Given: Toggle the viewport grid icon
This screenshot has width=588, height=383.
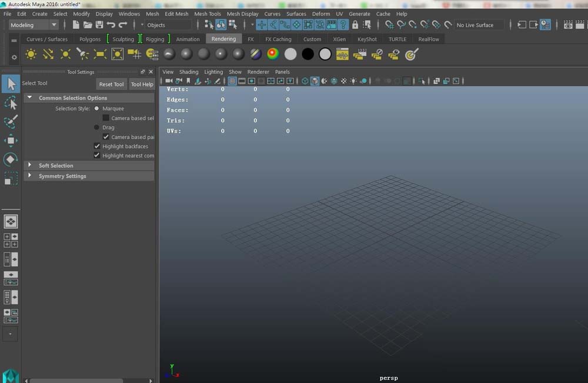Looking at the screenshot, I should click(232, 81).
